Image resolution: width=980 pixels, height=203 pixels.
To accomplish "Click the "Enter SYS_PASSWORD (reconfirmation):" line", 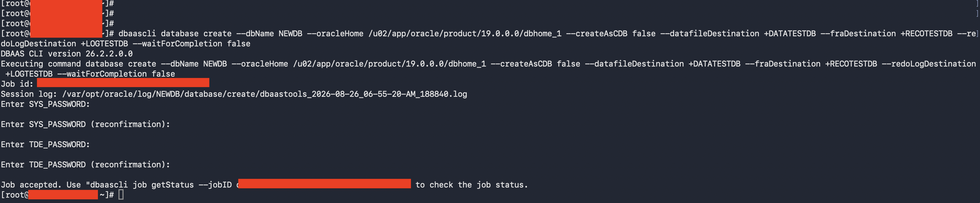I will [85, 125].
